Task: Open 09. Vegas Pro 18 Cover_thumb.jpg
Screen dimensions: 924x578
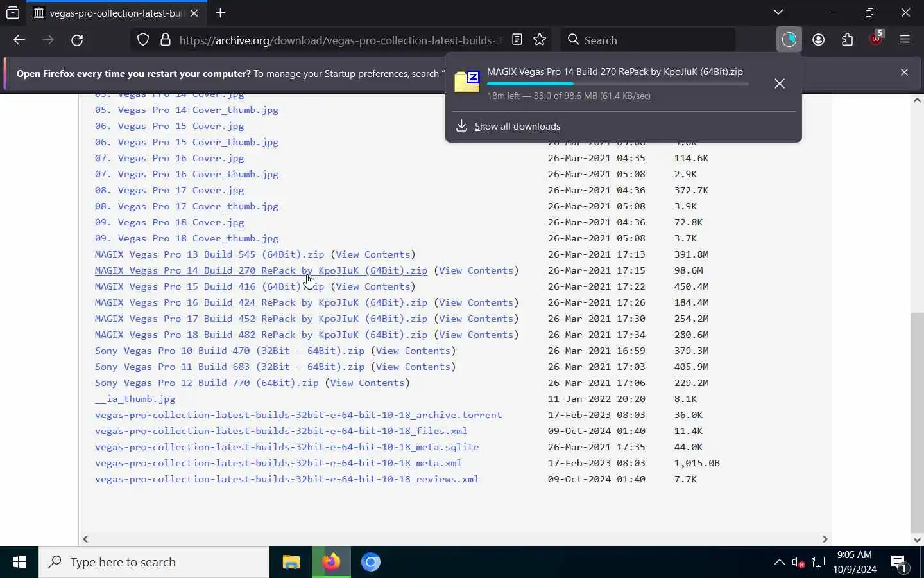Action: (187, 238)
